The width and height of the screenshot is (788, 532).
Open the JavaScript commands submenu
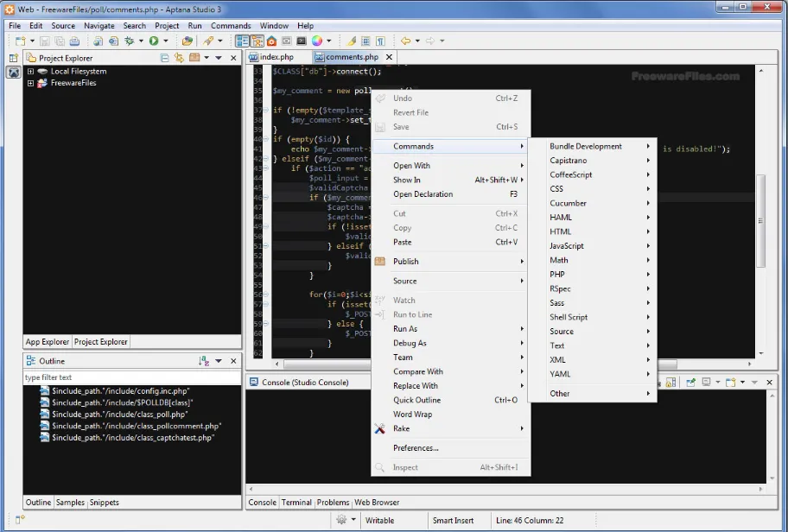(593, 246)
